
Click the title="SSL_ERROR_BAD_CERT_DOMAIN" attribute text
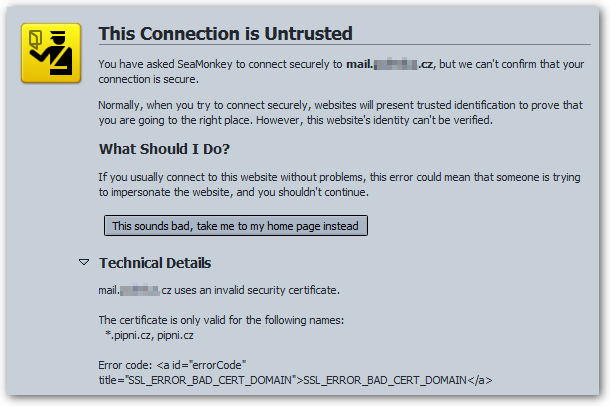pyautogui.click(x=197, y=380)
